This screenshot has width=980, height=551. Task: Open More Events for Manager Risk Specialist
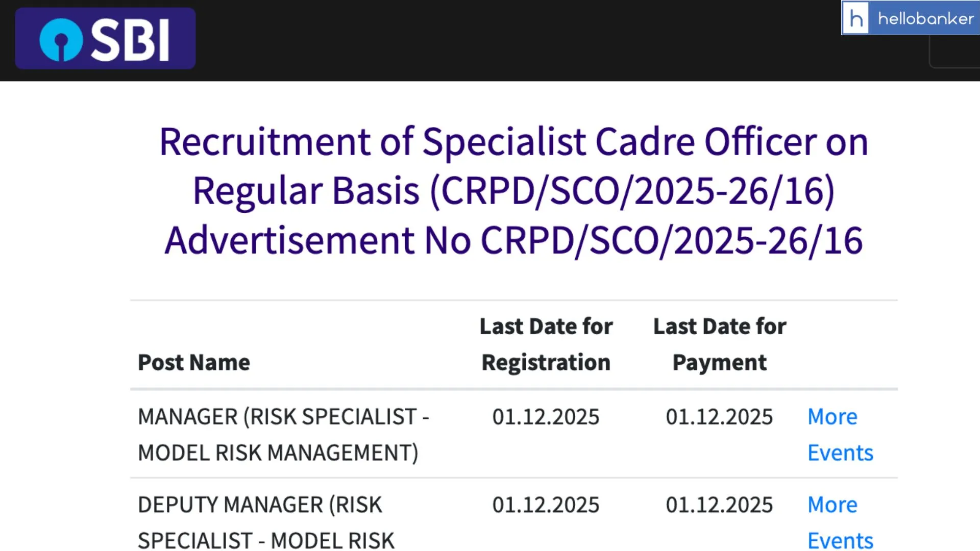pyautogui.click(x=840, y=434)
